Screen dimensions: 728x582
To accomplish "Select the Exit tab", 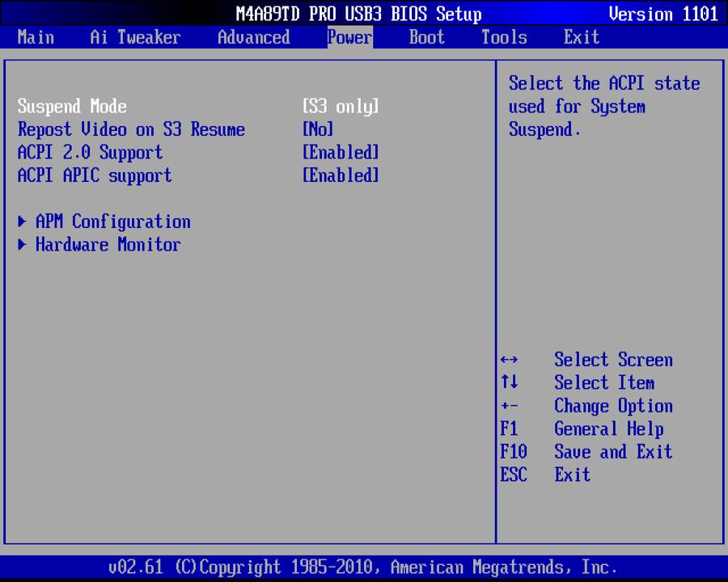I will [x=581, y=37].
